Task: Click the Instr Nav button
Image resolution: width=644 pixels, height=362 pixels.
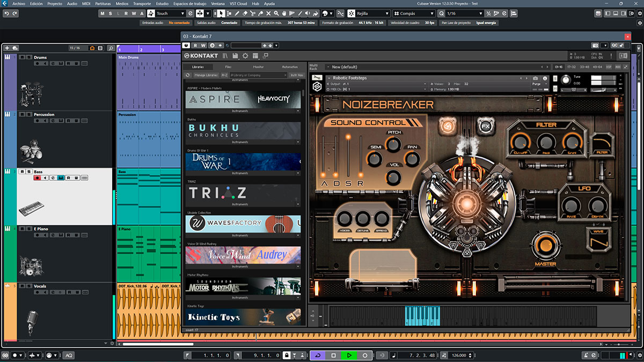Action: (296, 75)
